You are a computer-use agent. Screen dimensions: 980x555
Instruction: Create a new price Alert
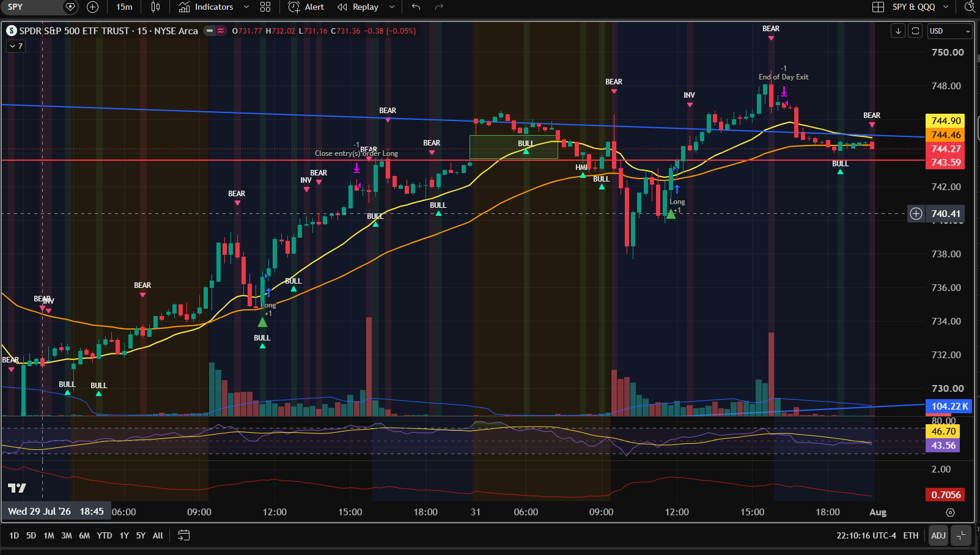tap(306, 7)
